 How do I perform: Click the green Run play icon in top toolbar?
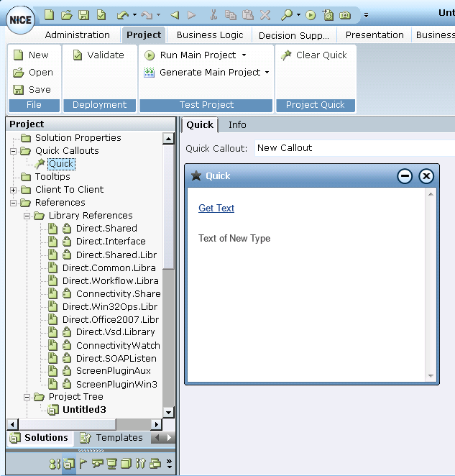(x=311, y=15)
